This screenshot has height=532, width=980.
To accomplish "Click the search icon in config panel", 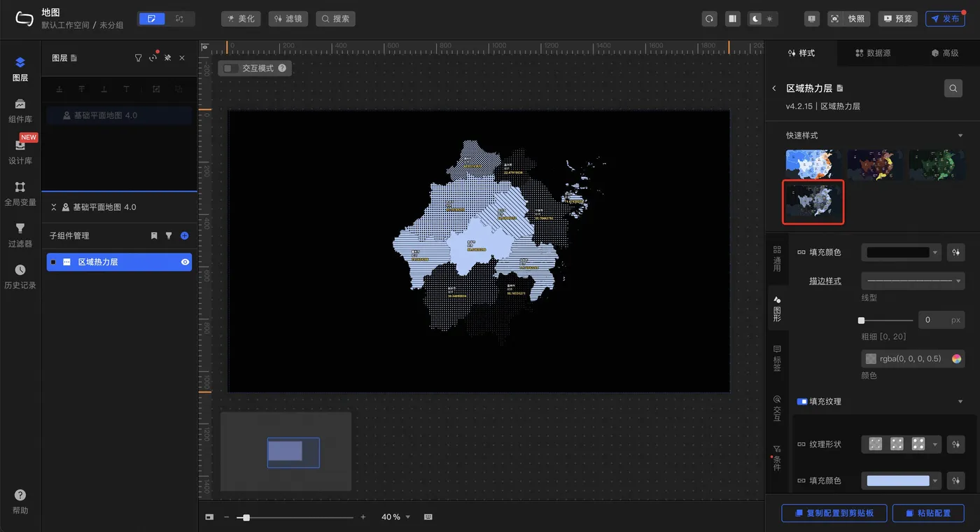I will [953, 88].
